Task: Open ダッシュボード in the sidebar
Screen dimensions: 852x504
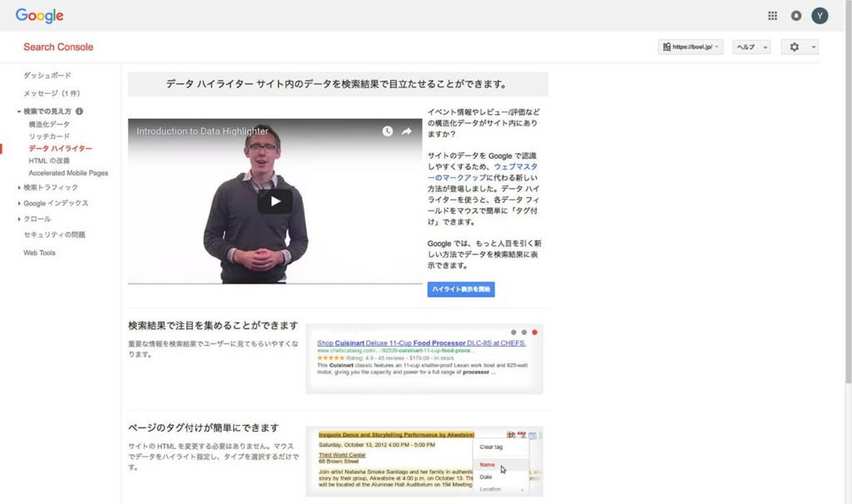Action: tap(47, 76)
